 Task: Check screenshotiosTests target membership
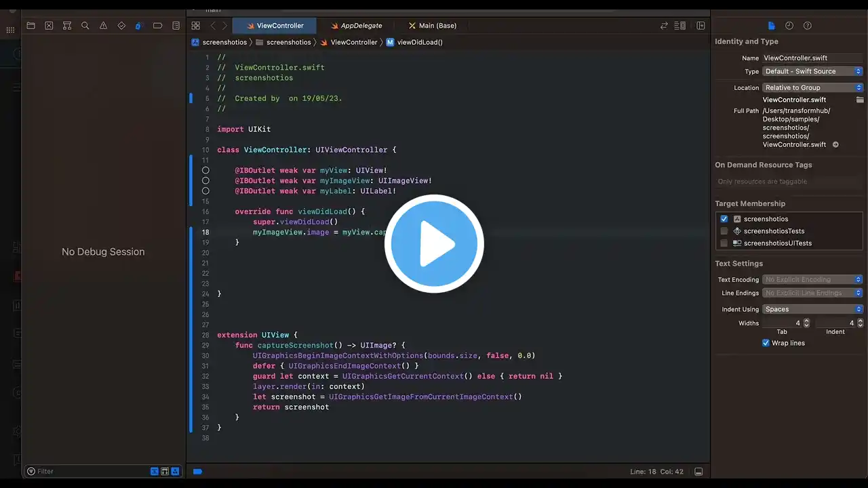(724, 231)
